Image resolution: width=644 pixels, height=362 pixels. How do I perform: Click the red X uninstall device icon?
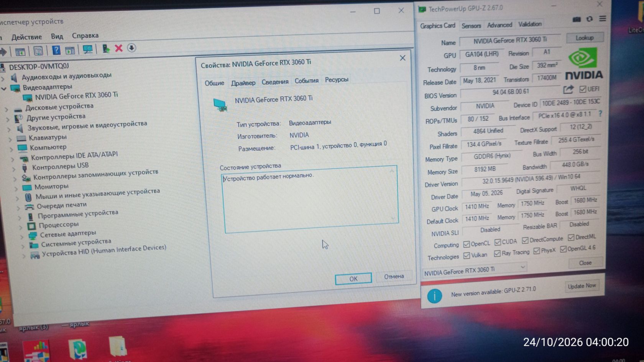coord(118,48)
